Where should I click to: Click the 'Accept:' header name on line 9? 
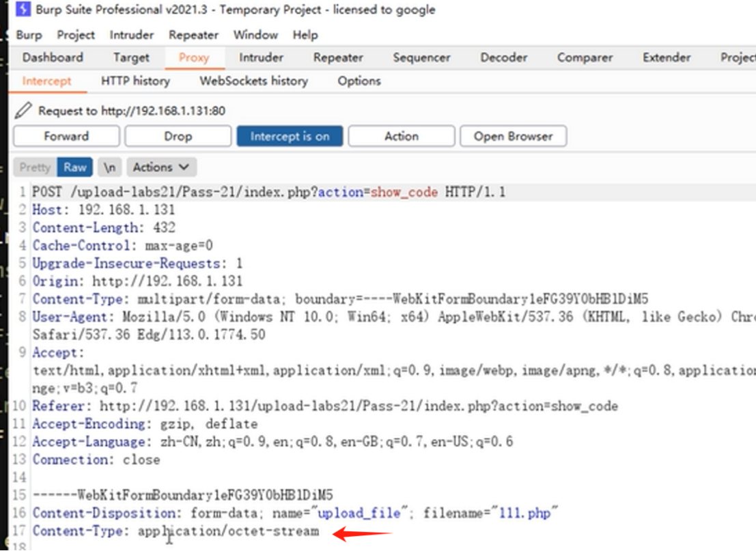click(x=58, y=352)
